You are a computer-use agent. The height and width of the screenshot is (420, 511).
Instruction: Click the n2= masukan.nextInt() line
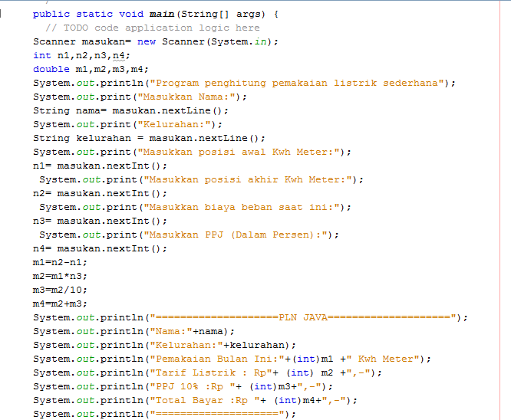click(x=100, y=193)
